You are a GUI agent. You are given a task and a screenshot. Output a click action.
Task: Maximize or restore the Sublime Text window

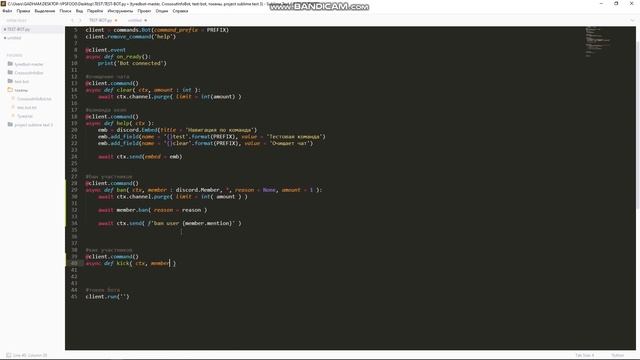[x=616, y=4]
